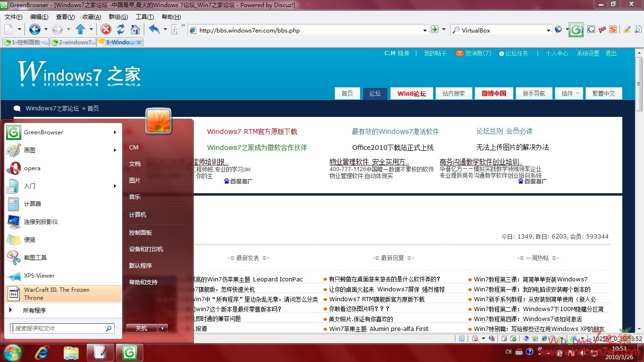Image resolution: width=644 pixels, height=362 pixels.
Task: Click the blue Up arrow toolbar icon
Action: (x=80, y=30)
